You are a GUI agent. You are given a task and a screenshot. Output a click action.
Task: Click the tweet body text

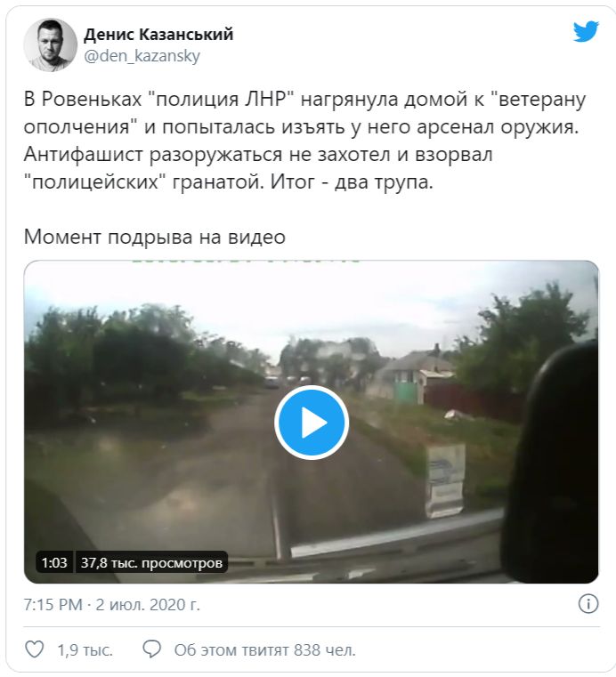click(304, 141)
